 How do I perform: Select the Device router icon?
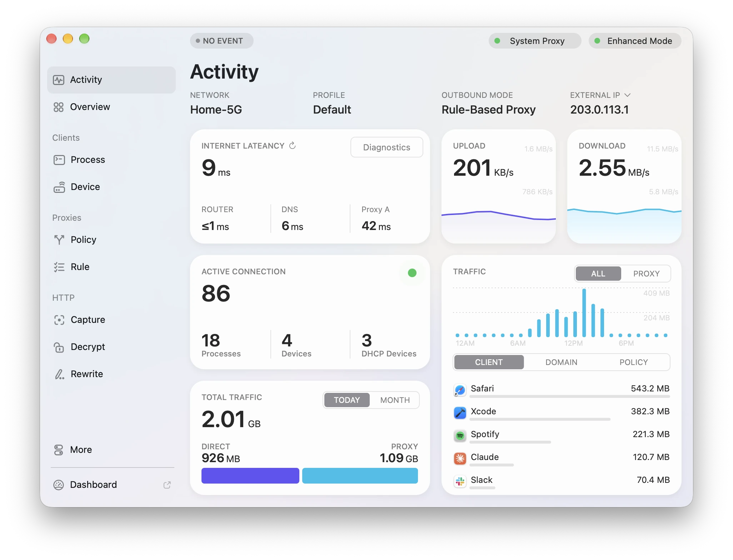point(59,187)
